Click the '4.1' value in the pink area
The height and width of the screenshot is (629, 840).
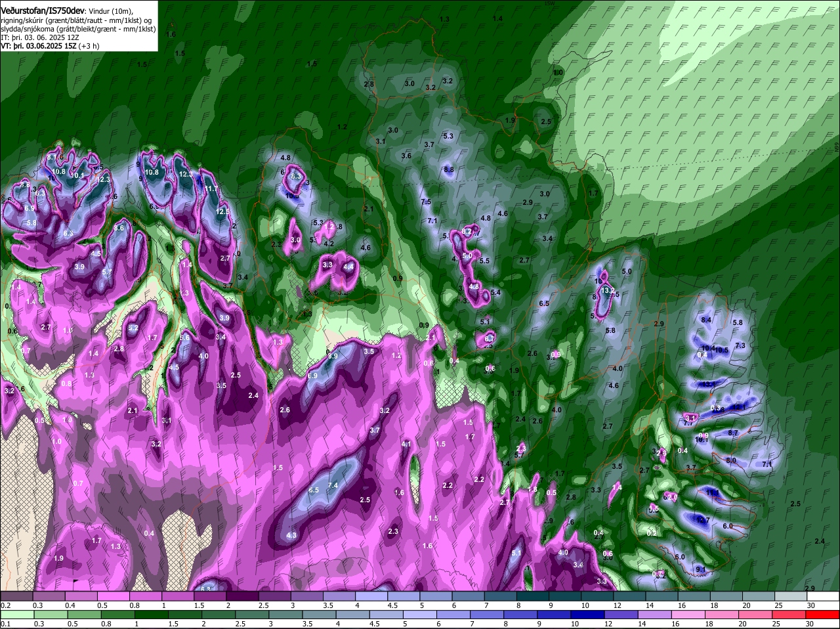click(406, 445)
